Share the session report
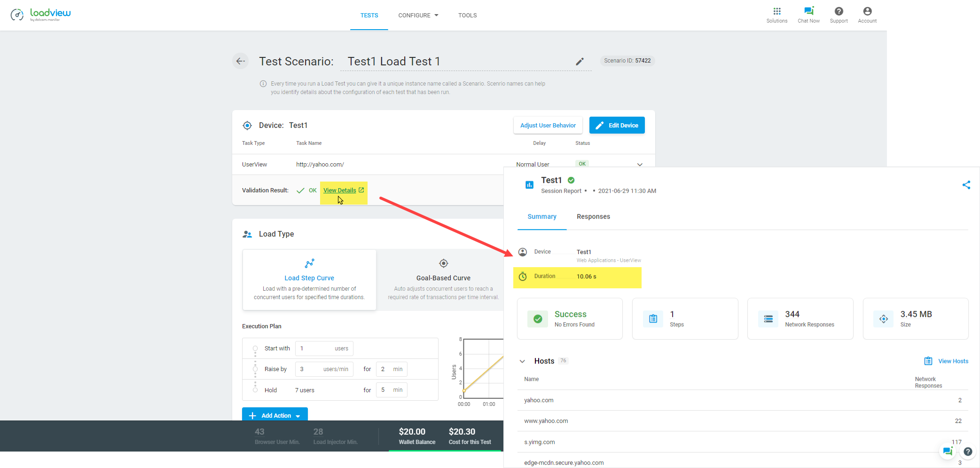The image size is (980, 468). pyautogui.click(x=966, y=185)
